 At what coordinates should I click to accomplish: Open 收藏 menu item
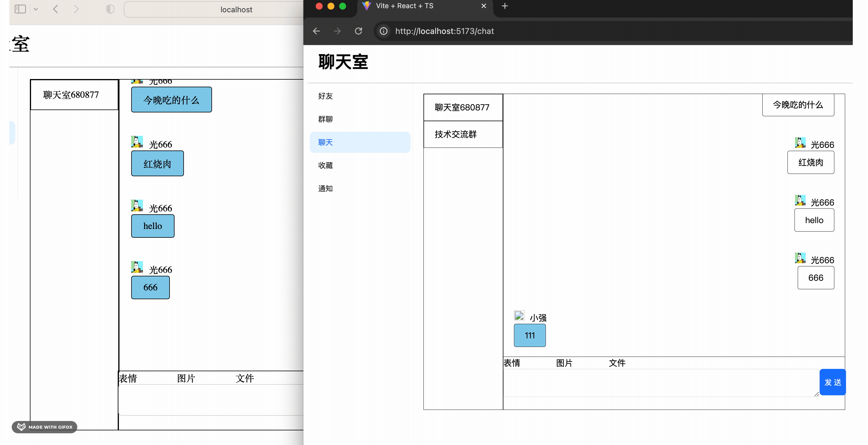pos(325,165)
